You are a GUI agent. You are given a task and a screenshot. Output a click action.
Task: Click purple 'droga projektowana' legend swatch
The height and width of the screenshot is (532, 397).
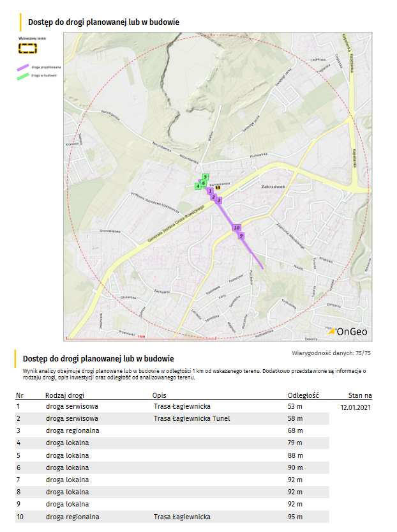tap(23, 67)
